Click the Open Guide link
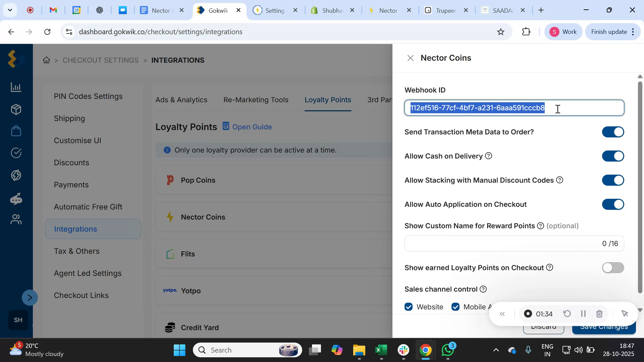The image size is (644, 362). pos(252,127)
